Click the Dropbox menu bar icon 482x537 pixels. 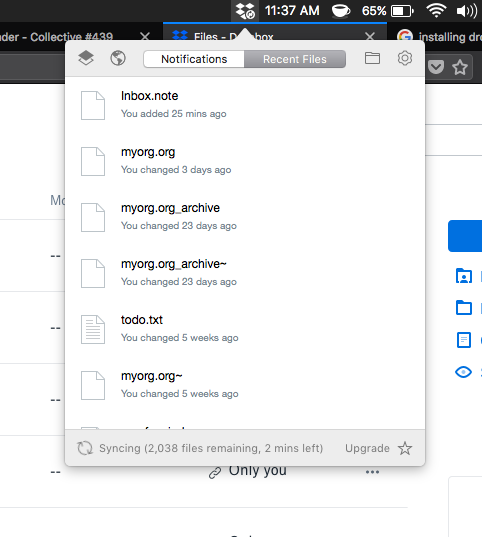[245, 11]
